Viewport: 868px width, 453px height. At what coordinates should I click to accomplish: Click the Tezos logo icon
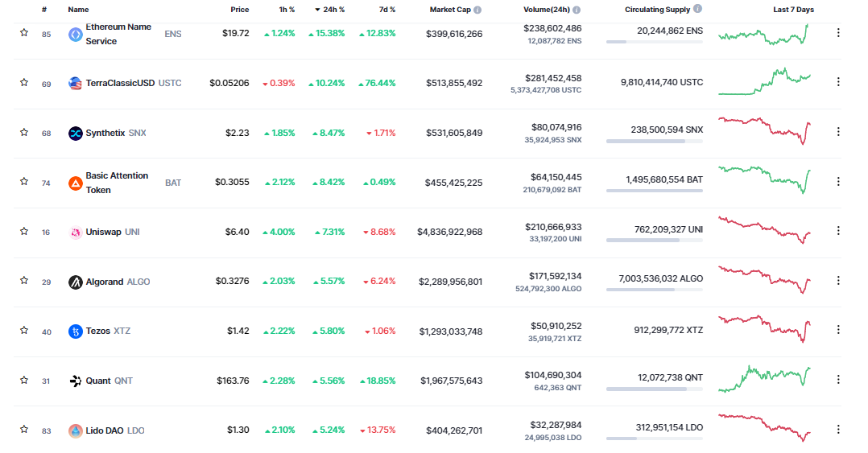(76, 332)
